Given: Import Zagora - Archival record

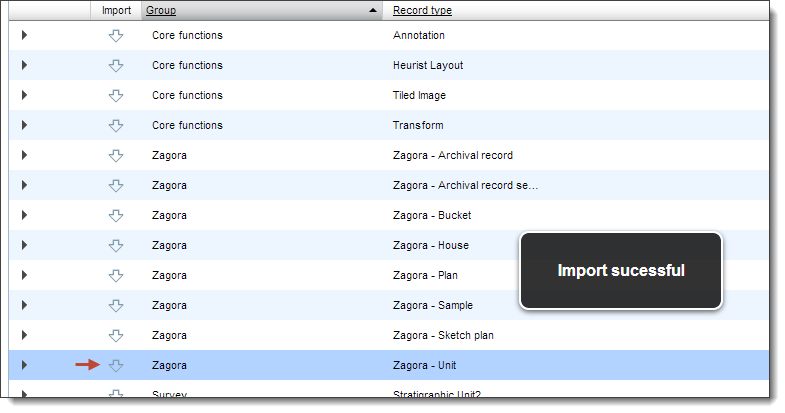Looking at the screenshot, I should [x=116, y=156].
